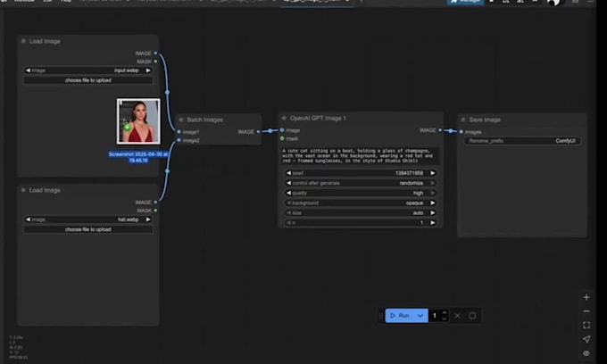607x364 pixels.
Task: Click the dragged woman photo thumbnail
Action: pos(138,121)
